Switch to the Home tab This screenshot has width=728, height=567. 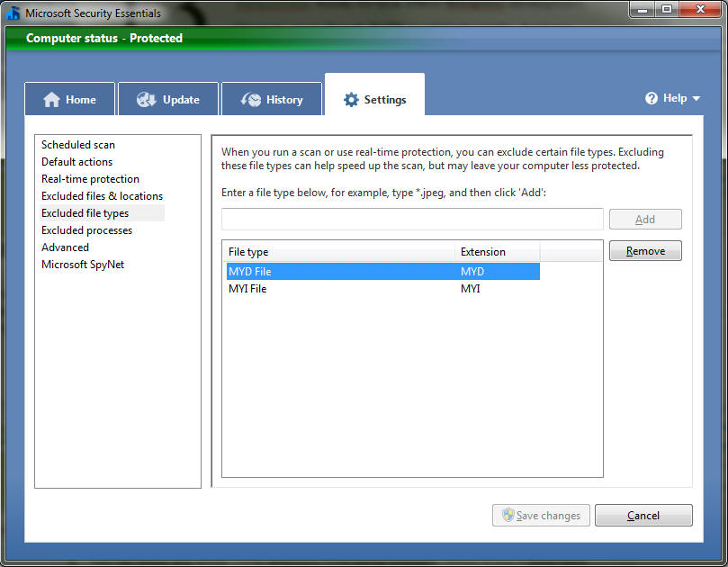coord(69,99)
